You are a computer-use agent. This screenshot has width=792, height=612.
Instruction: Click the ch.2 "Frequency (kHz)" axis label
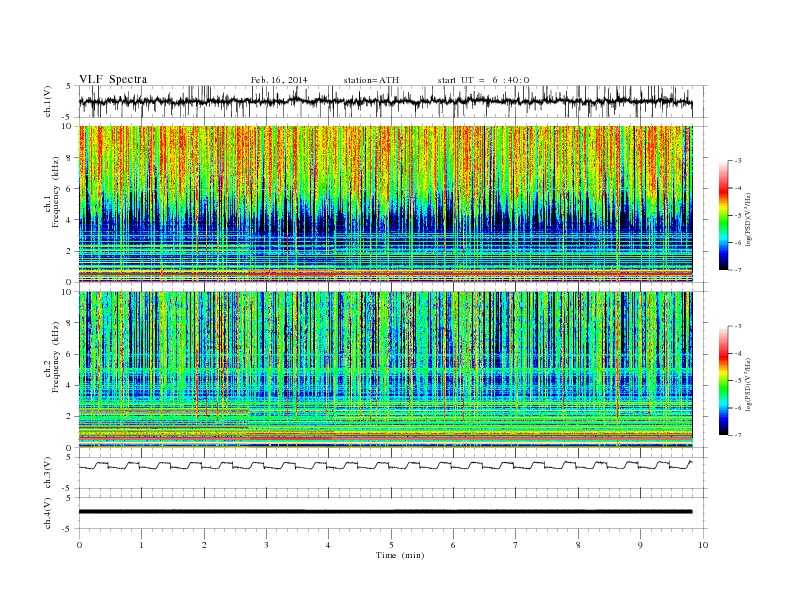[56, 356]
